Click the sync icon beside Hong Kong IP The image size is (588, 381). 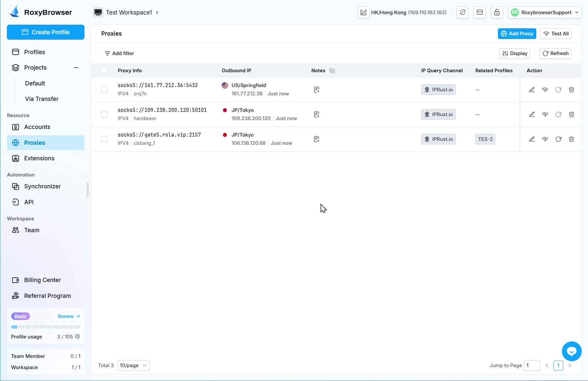click(x=462, y=13)
